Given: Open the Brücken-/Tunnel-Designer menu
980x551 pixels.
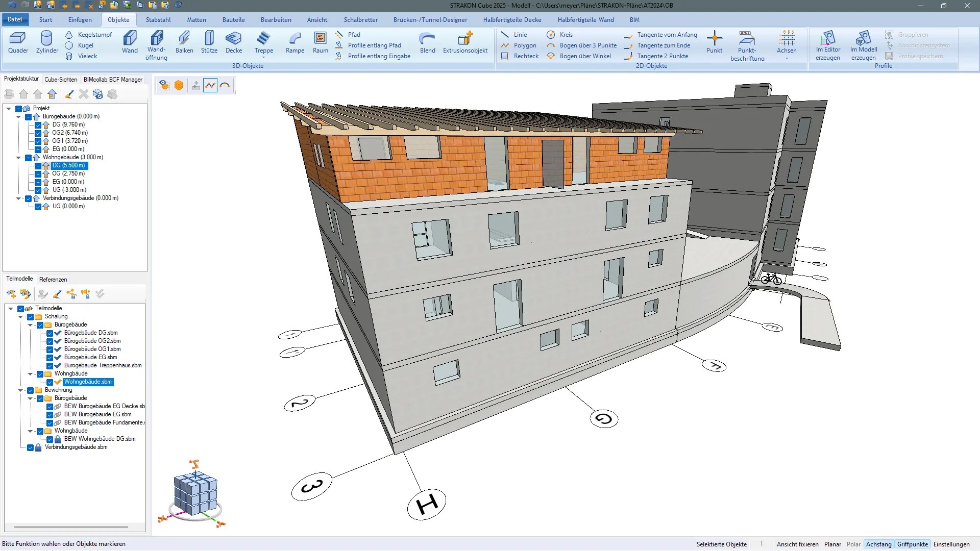Looking at the screenshot, I should pos(430,19).
